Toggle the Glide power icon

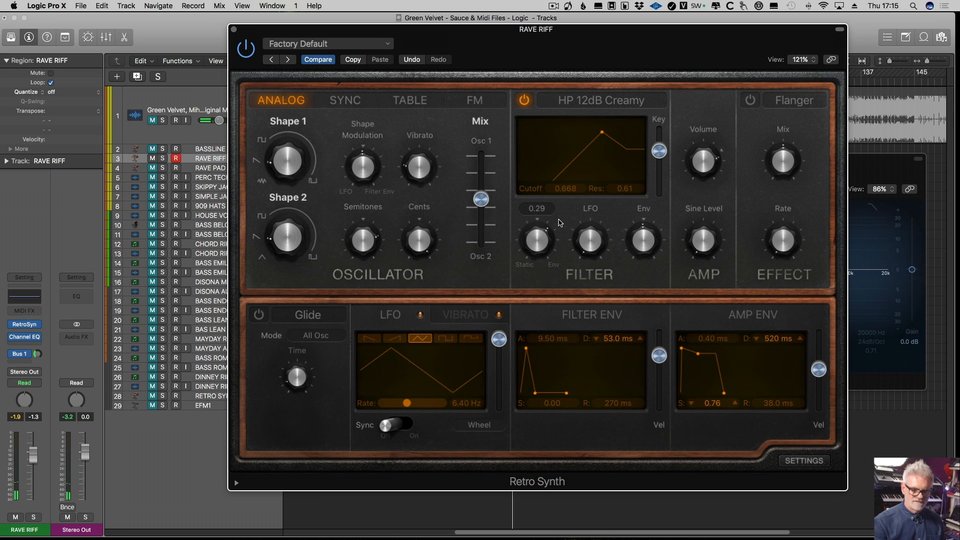click(258, 314)
